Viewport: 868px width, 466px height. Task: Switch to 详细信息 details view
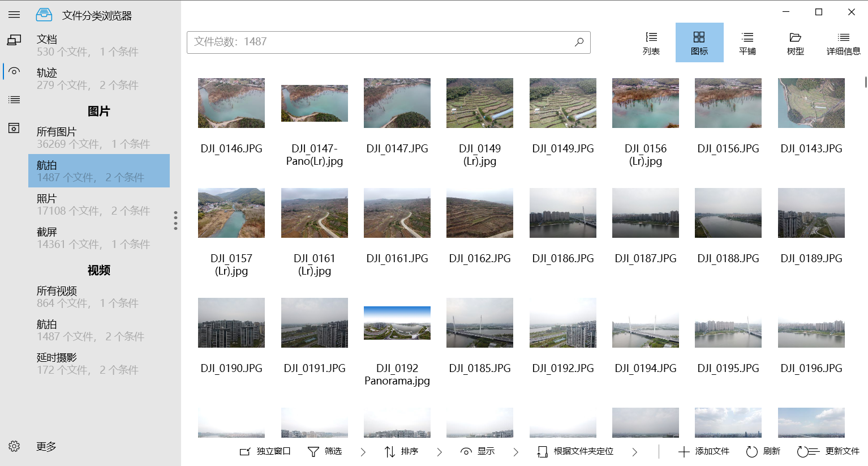843,42
